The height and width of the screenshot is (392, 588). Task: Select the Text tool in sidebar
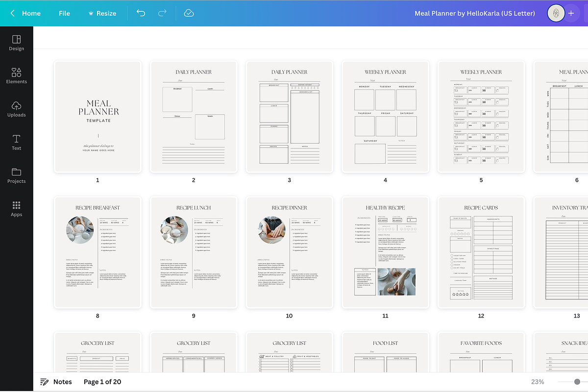tap(16, 143)
